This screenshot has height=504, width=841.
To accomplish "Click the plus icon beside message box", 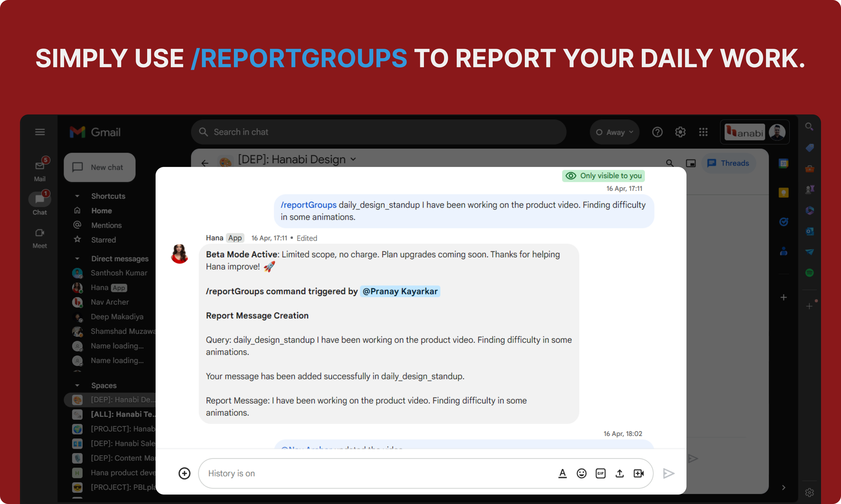I will pyautogui.click(x=184, y=473).
